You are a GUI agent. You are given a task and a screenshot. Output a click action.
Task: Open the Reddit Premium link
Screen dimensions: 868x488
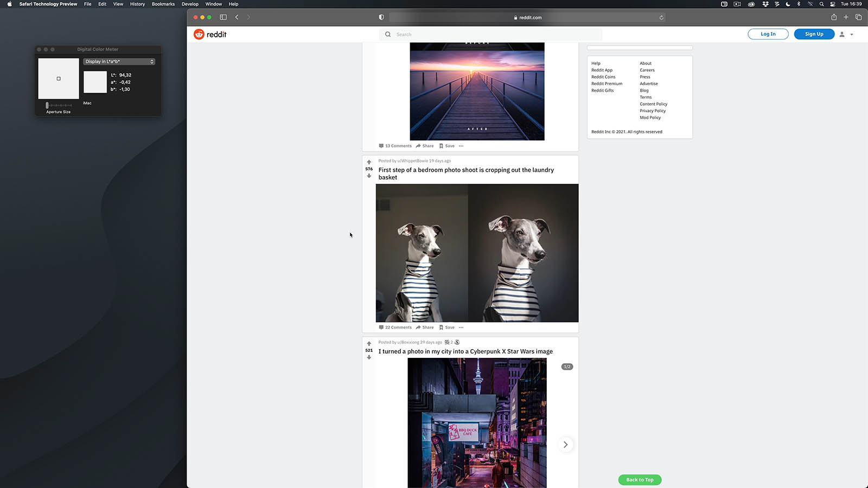pyautogui.click(x=607, y=84)
